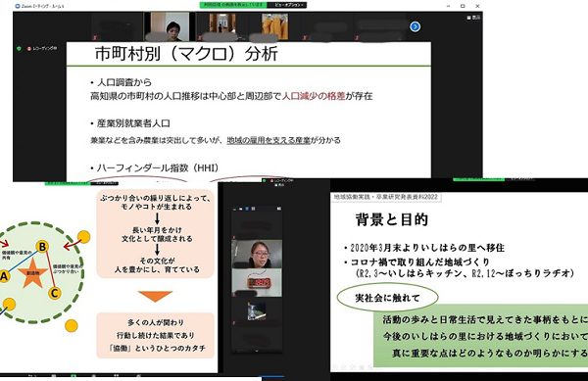Viewport: 588px width, 381px height.
Task: Open the Zoom app icon in title bar
Action: [18, 6]
